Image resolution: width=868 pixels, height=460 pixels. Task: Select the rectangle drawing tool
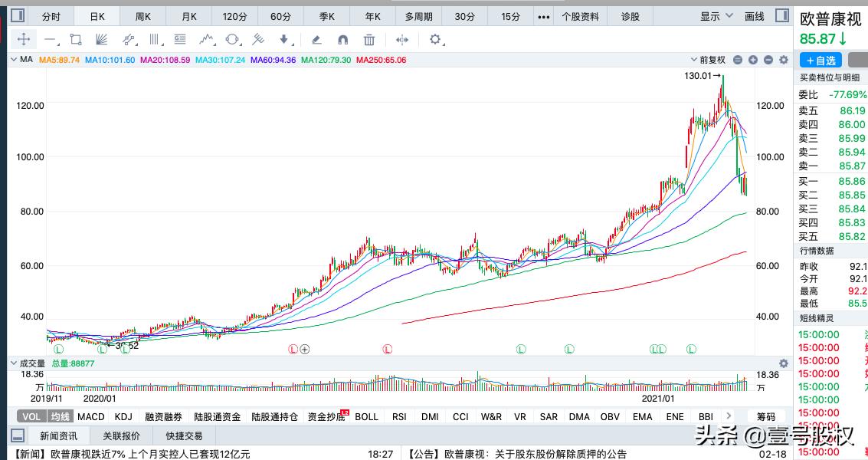pyautogui.click(x=75, y=41)
